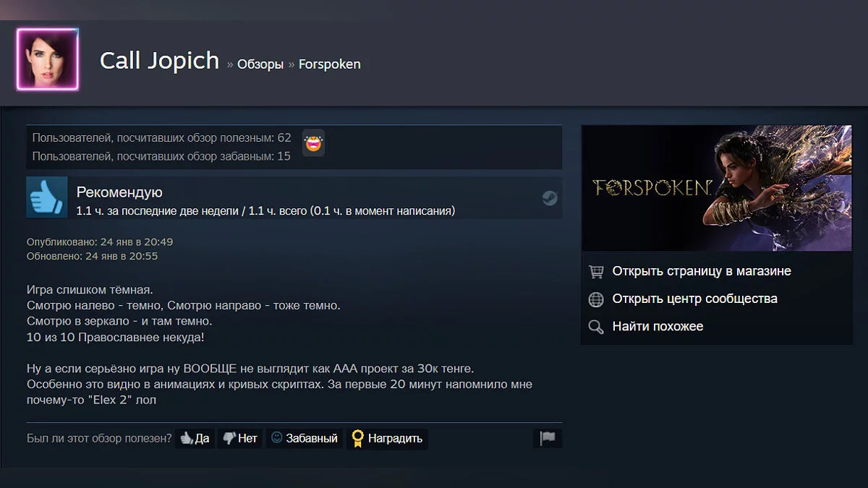Select Найти похожее link
The width and height of the screenshot is (868, 488).
[x=658, y=326]
